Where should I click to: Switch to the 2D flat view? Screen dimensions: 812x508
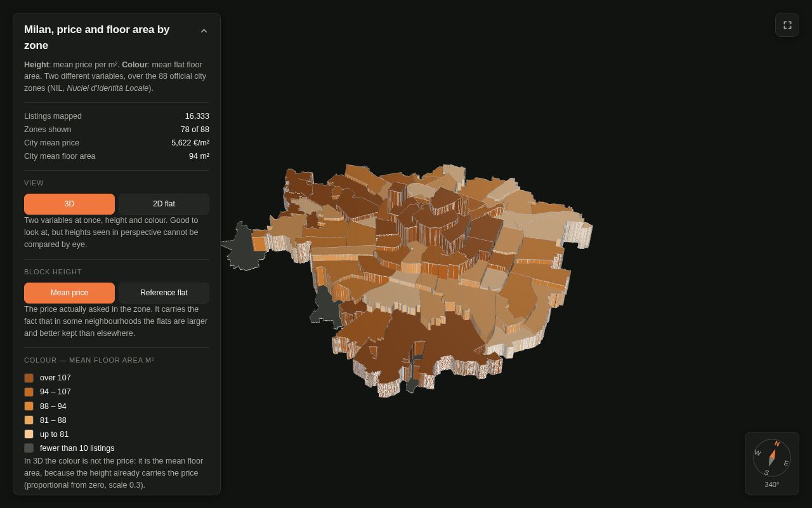point(164,204)
